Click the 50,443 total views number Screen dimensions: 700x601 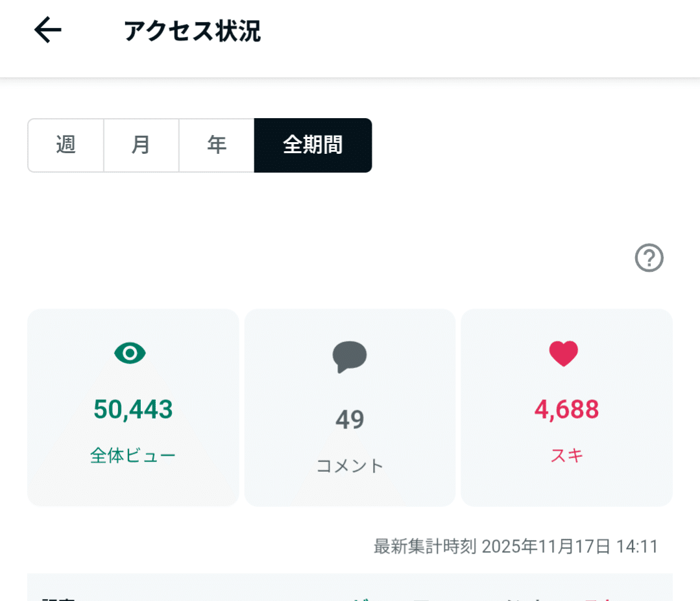coord(133,410)
